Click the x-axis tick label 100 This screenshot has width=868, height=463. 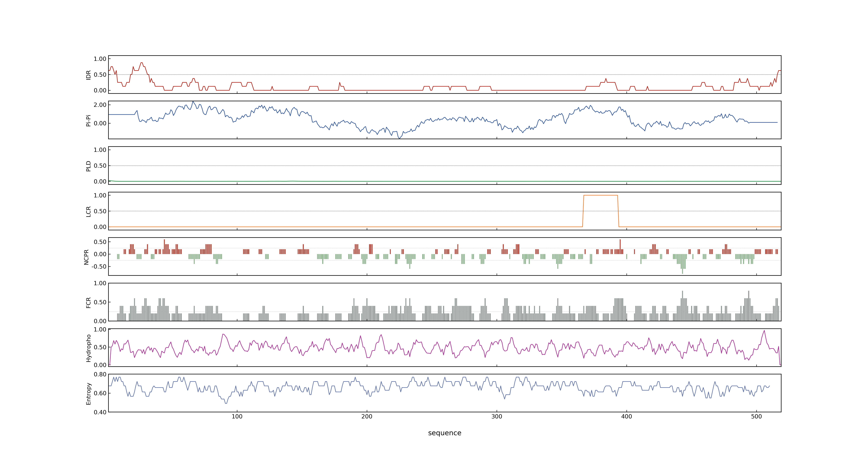point(237,416)
